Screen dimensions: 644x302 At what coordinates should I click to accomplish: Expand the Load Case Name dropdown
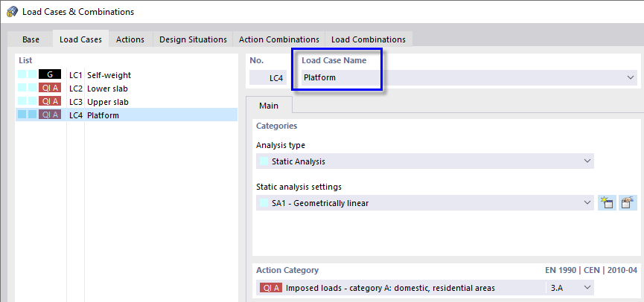click(631, 77)
